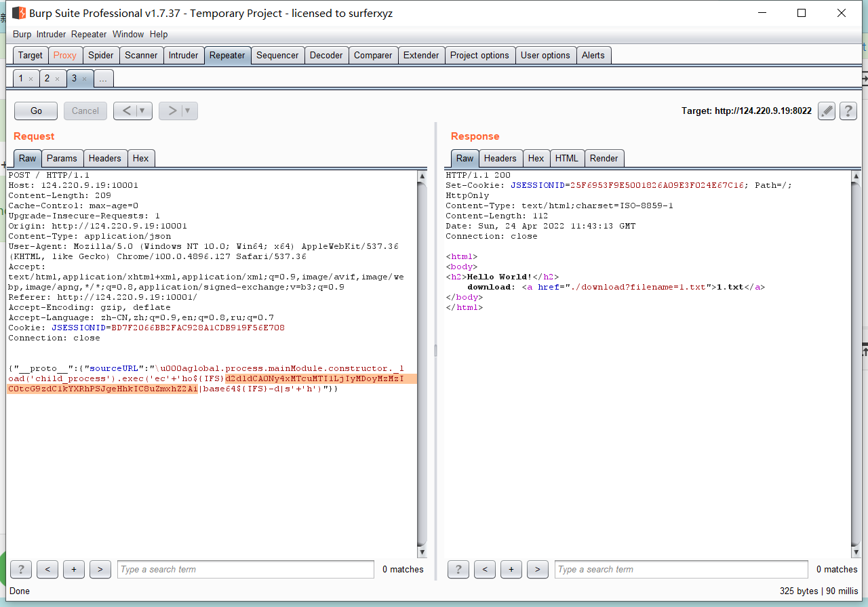Go to next match in request search
This screenshot has width=868, height=607.
coord(100,569)
